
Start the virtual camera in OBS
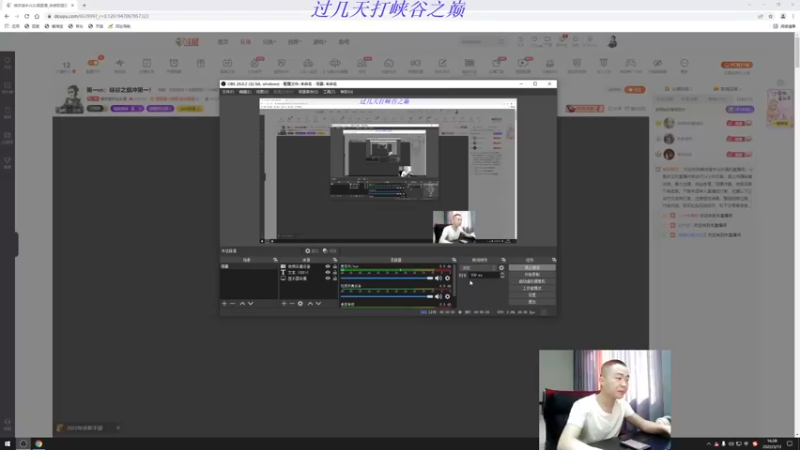click(532, 281)
